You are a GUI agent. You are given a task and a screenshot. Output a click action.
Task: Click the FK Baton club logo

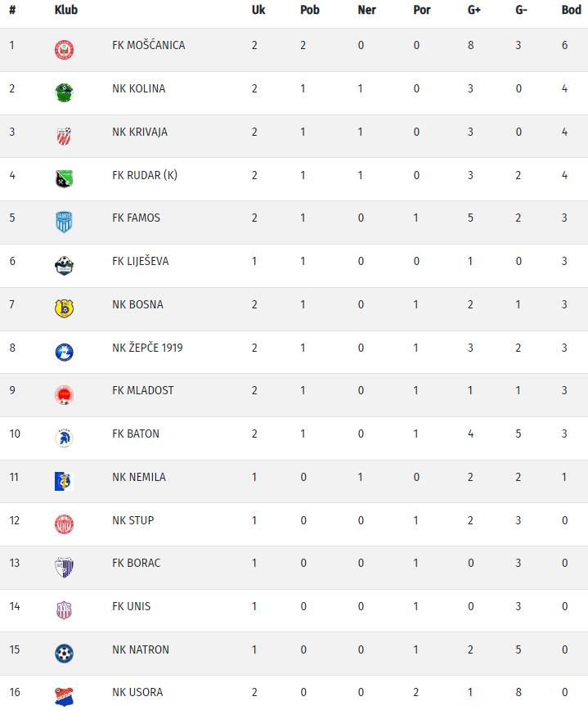[x=64, y=438]
